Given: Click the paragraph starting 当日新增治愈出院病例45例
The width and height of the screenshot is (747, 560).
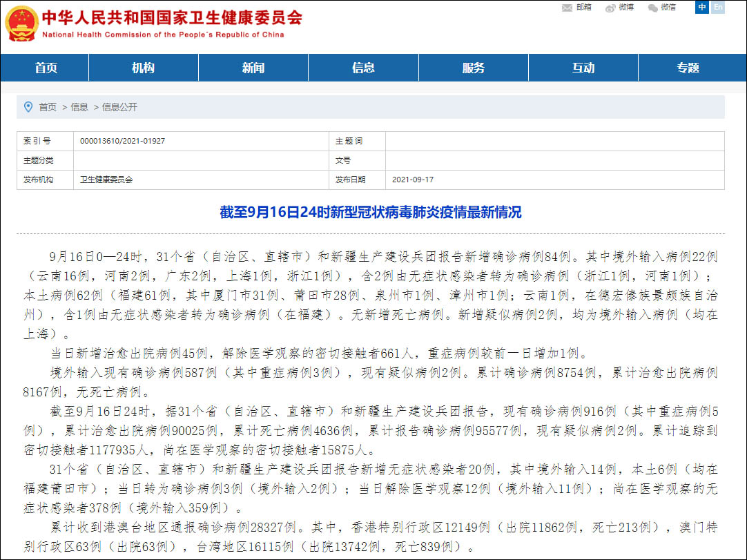Looking at the screenshot, I should tap(320, 353).
